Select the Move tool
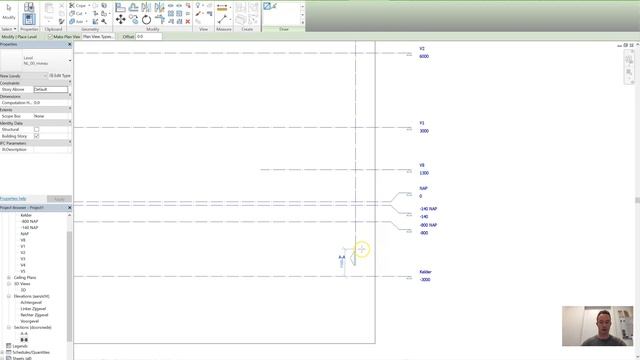 pyautogui.click(x=120, y=19)
